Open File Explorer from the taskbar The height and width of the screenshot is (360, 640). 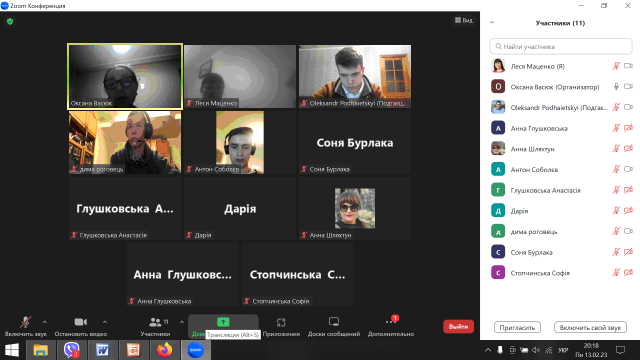[x=40, y=350]
